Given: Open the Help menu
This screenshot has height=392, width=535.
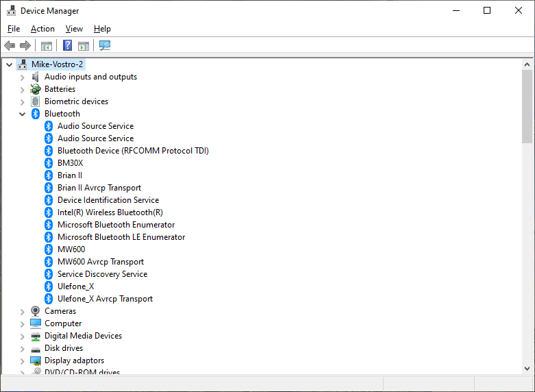Looking at the screenshot, I should coord(102,29).
